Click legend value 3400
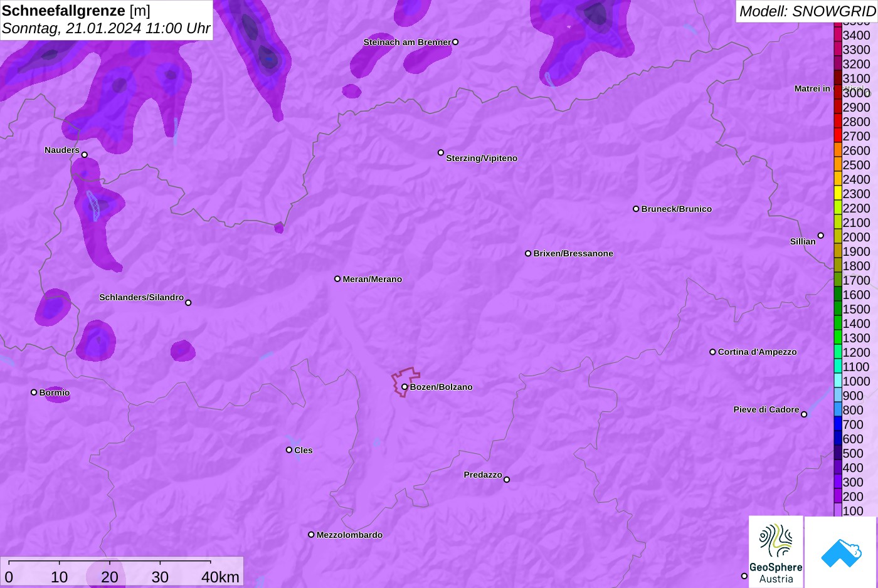The height and width of the screenshot is (588, 878). [856, 35]
